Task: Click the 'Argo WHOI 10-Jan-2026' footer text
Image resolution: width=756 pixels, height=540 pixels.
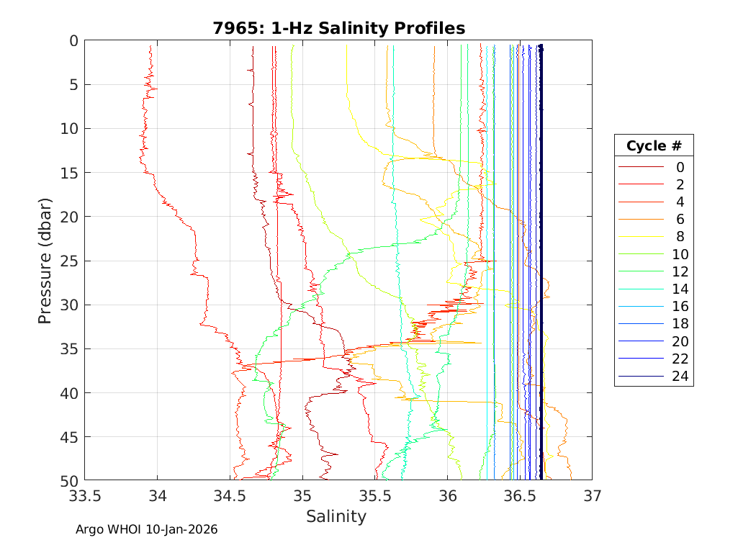Action: 146,529
